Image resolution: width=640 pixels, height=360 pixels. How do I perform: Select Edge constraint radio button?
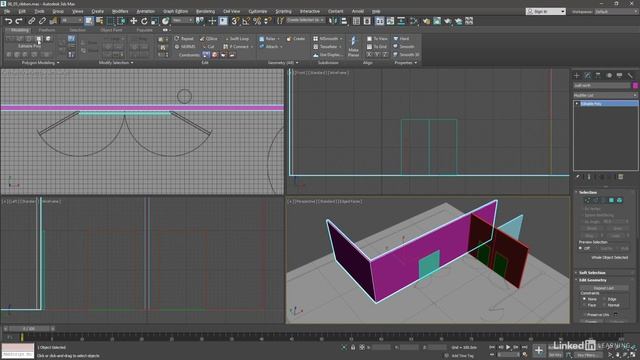[x=604, y=299]
